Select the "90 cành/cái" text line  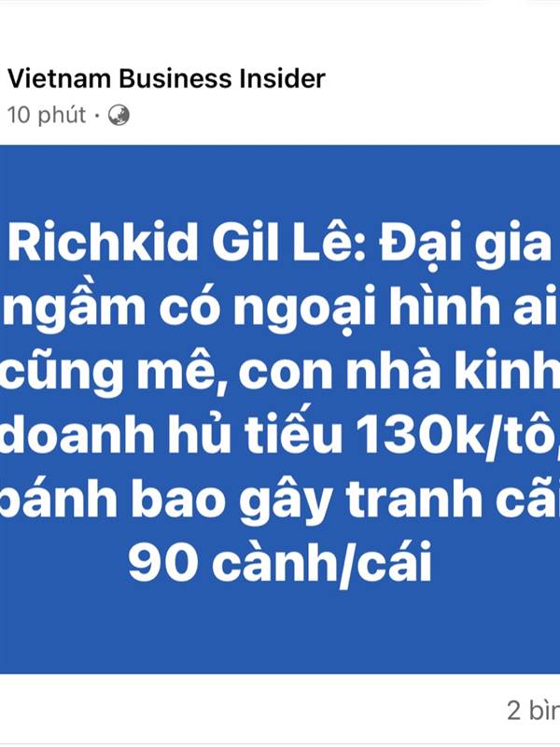(x=280, y=563)
